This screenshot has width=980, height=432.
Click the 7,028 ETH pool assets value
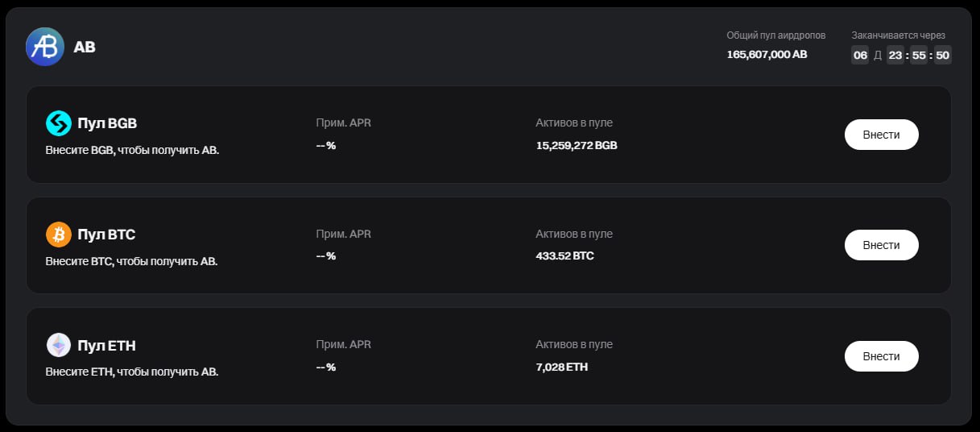561,367
